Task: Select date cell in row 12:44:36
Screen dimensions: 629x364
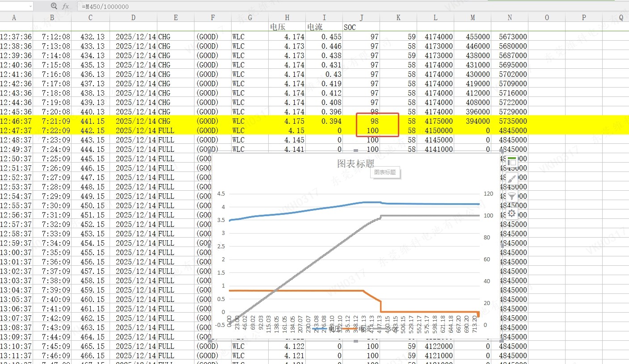Action: click(133, 102)
